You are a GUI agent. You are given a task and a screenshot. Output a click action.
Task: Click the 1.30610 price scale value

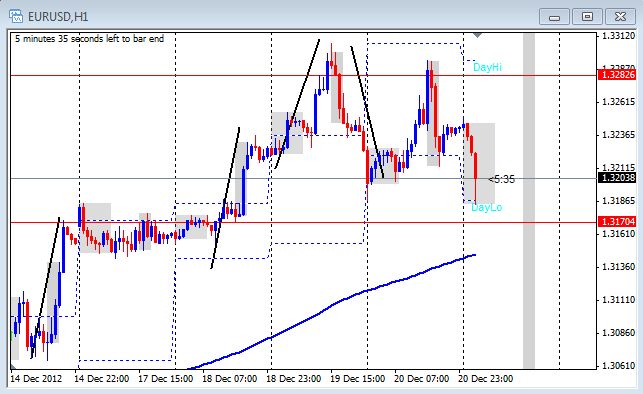[x=618, y=365]
